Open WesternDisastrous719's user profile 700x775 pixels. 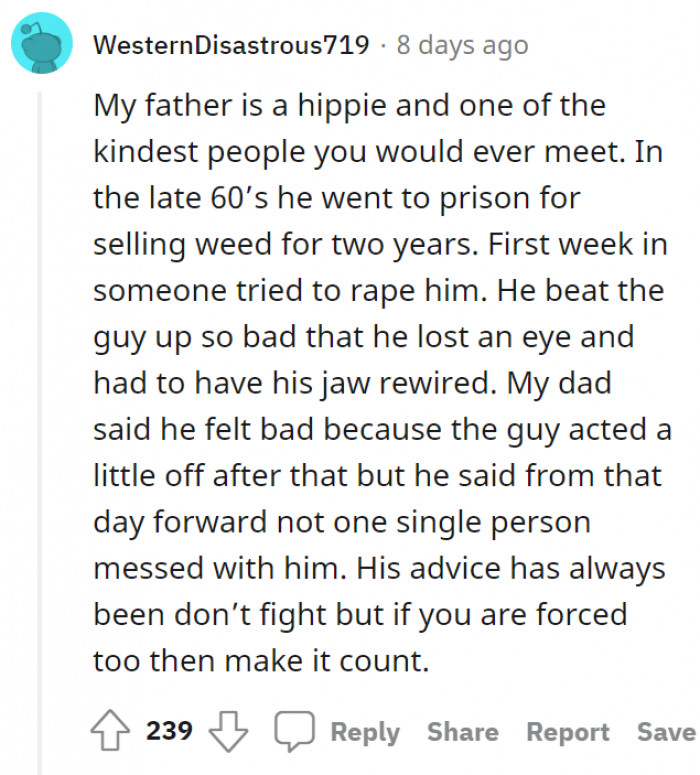click(230, 46)
